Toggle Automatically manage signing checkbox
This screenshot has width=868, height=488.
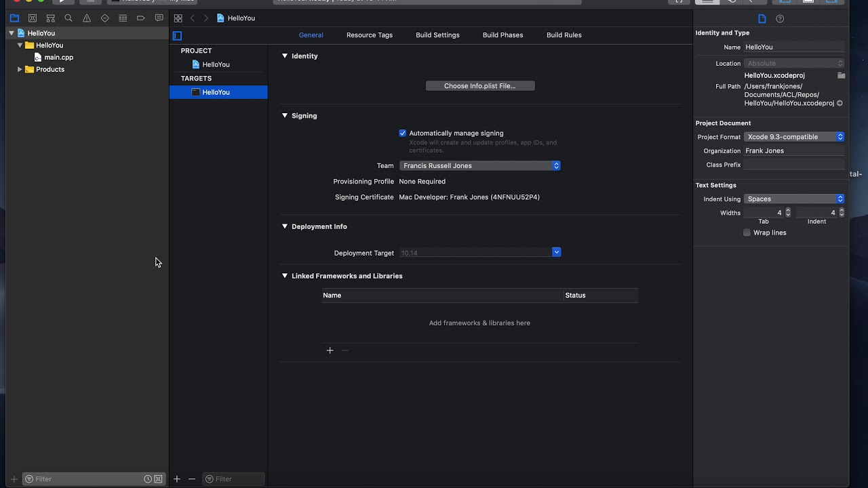[402, 134]
